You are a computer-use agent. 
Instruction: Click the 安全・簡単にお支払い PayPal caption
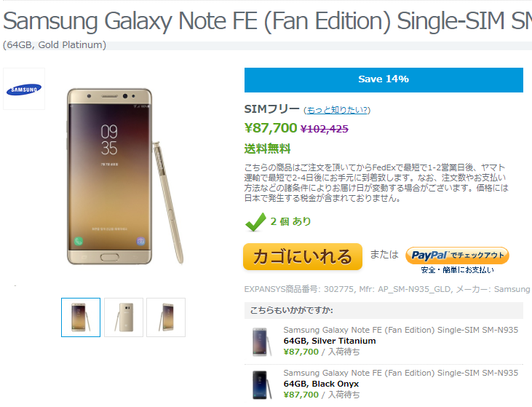[x=457, y=270]
